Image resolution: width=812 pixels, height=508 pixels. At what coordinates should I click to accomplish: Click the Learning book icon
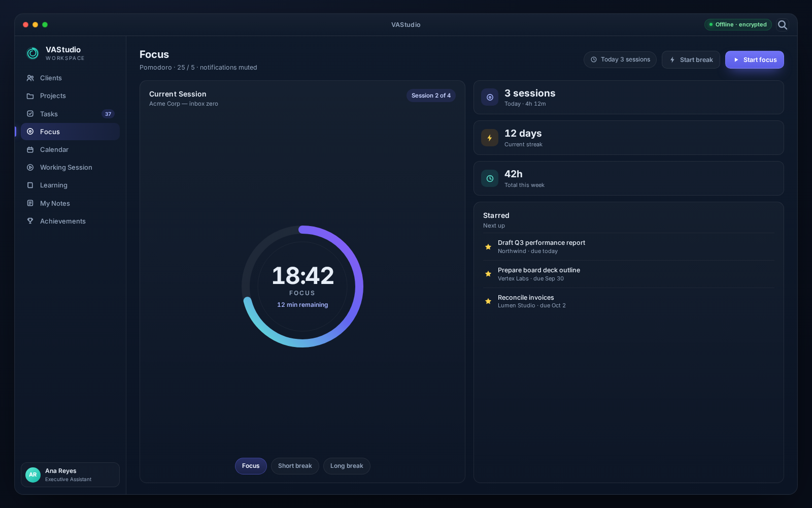point(30,185)
